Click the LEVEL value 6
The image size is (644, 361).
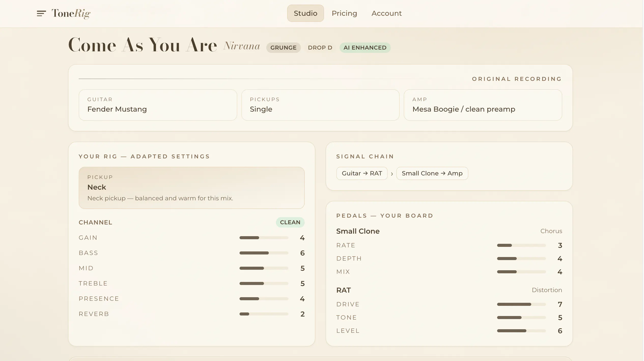click(560, 331)
